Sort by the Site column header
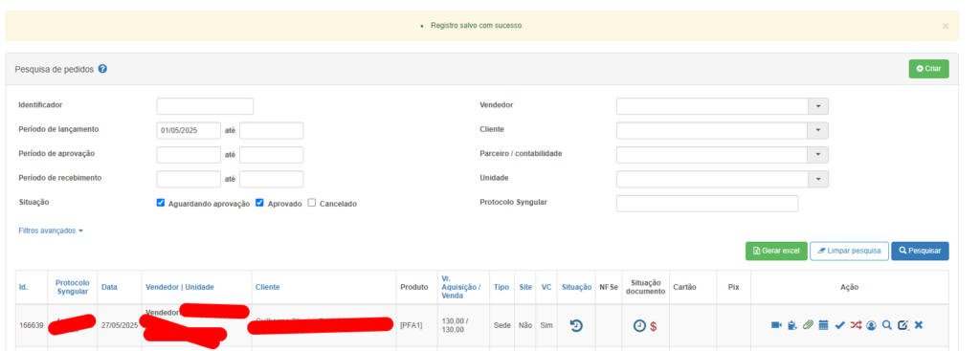 click(x=525, y=287)
